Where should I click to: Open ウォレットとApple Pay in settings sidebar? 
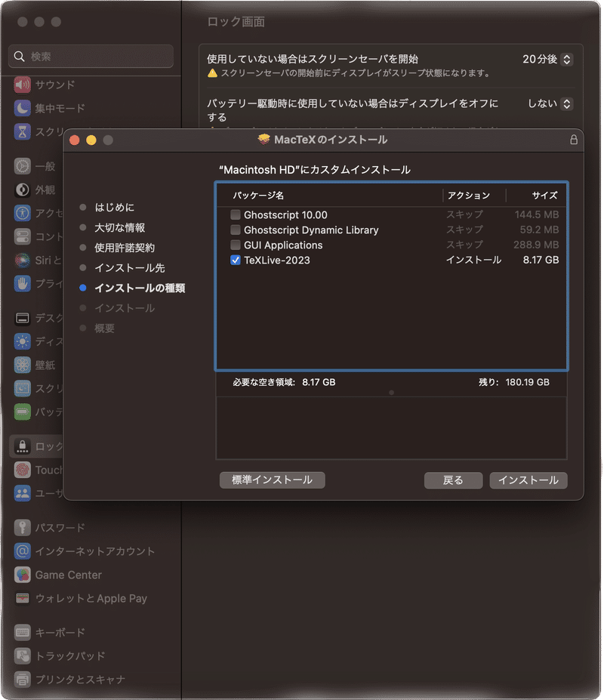pyautogui.click(x=91, y=599)
